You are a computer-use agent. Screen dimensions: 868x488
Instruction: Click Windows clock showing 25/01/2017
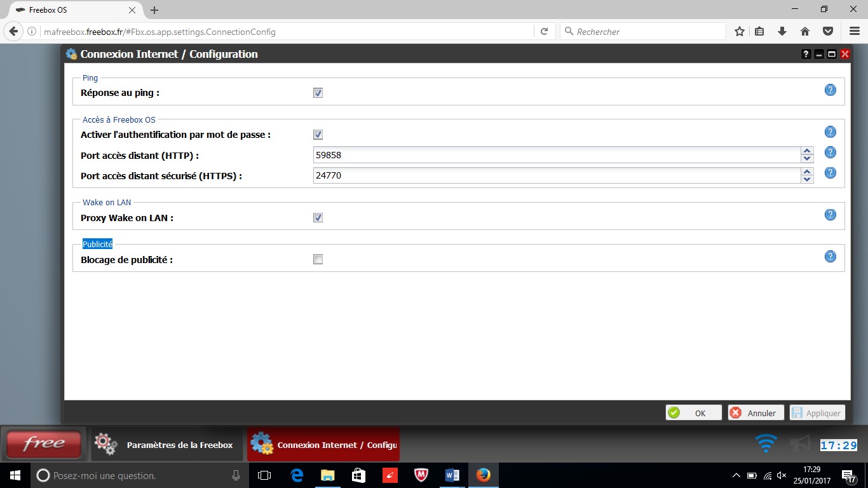click(x=811, y=475)
